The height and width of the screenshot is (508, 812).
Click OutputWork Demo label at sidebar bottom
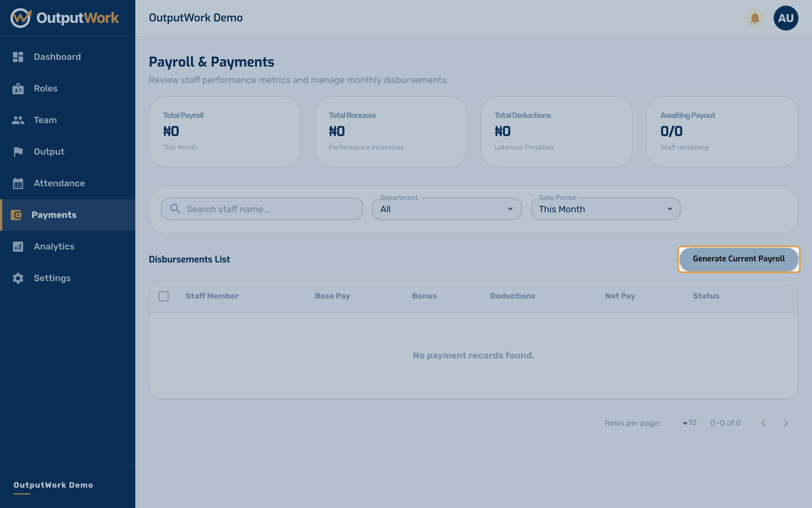(53, 485)
